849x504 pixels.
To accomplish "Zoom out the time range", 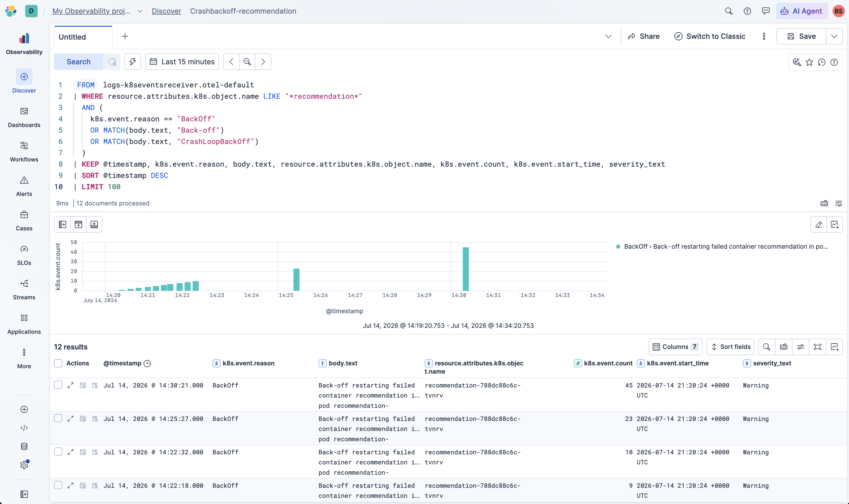I will pyautogui.click(x=247, y=61).
